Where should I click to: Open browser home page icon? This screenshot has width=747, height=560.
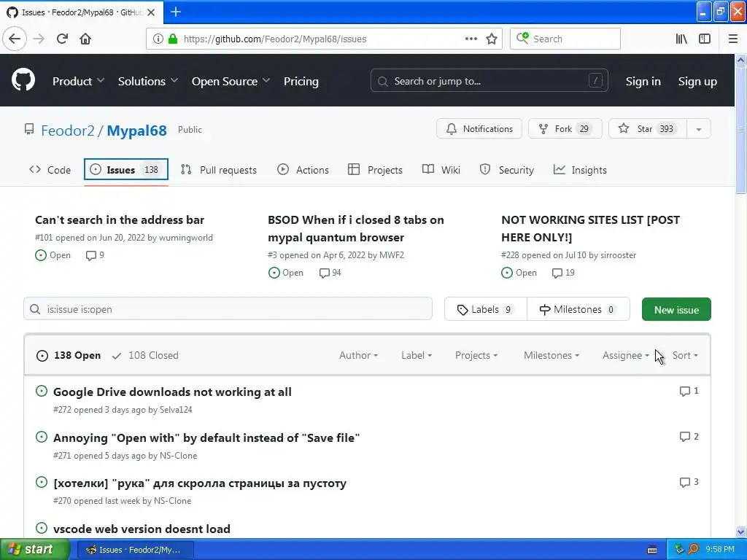(x=85, y=39)
